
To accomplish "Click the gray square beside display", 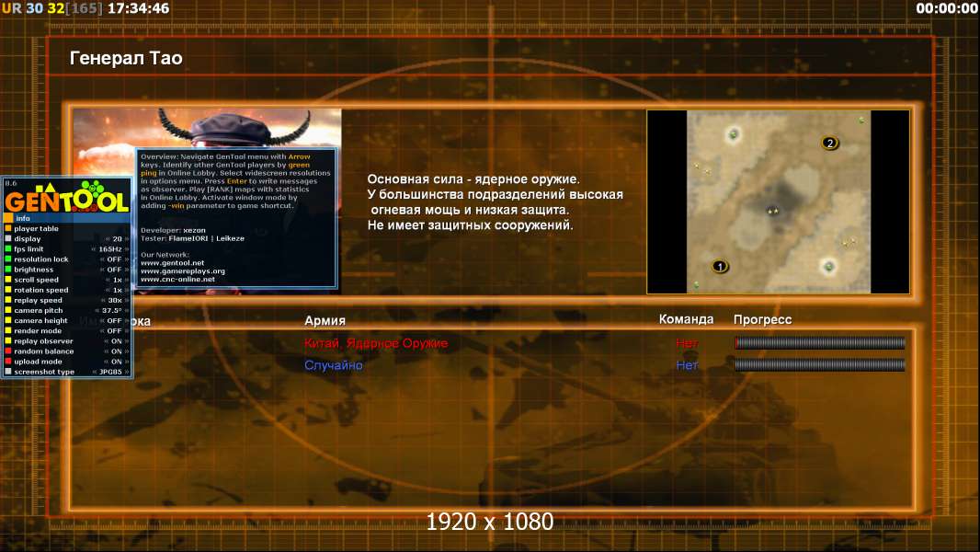I will 8,239.
